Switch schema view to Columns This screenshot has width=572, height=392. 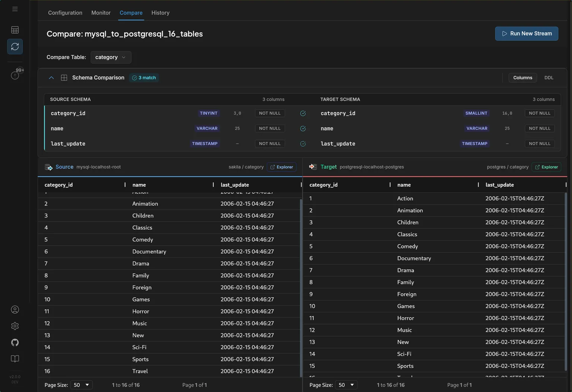point(523,78)
